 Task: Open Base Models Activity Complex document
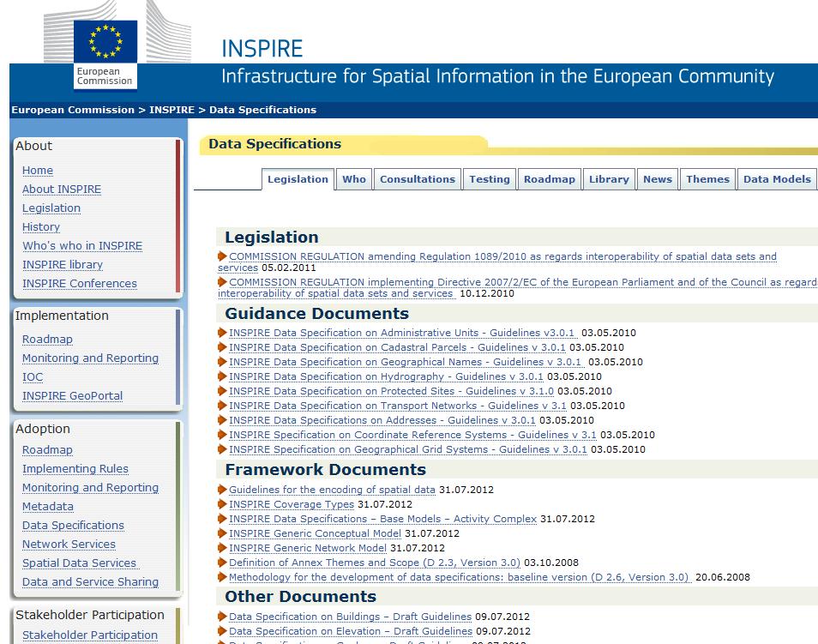click(382, 520)
